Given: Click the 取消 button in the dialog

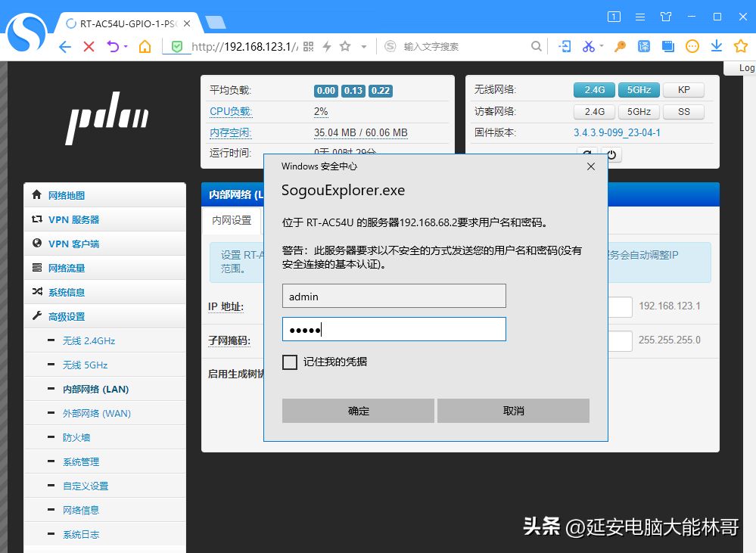Looking at the screenshot, I should (513, 411).
